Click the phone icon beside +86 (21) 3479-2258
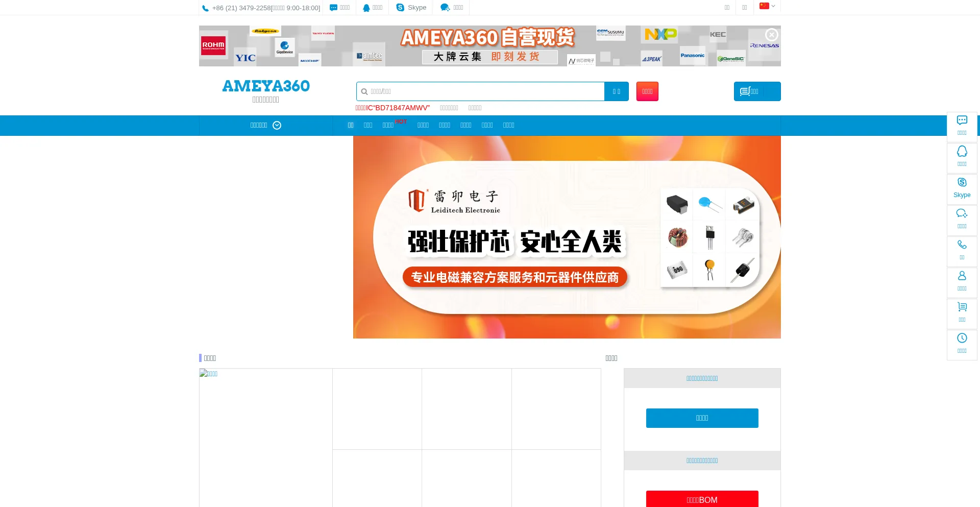This screenshot has width=980, height=507. pos(205,8)
